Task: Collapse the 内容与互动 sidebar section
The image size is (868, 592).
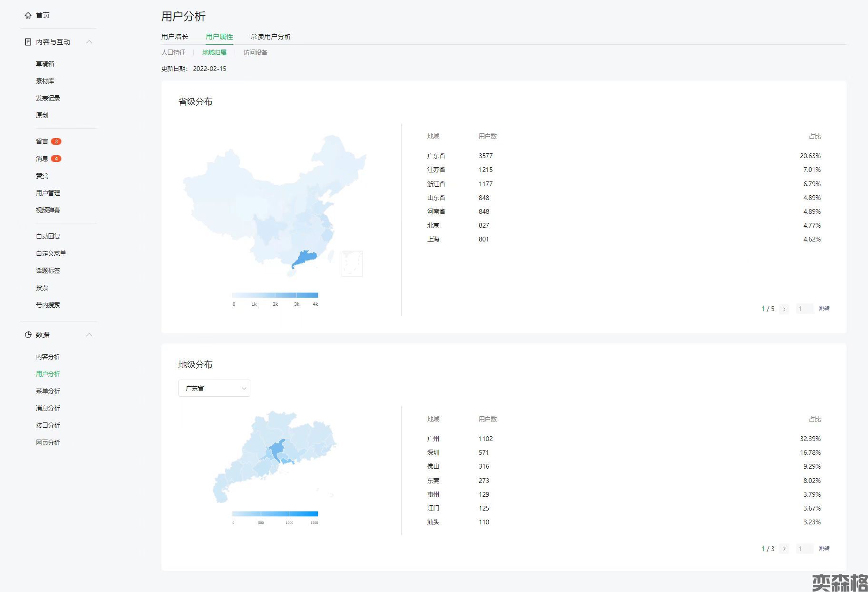Action: click(x=89, y=42)
